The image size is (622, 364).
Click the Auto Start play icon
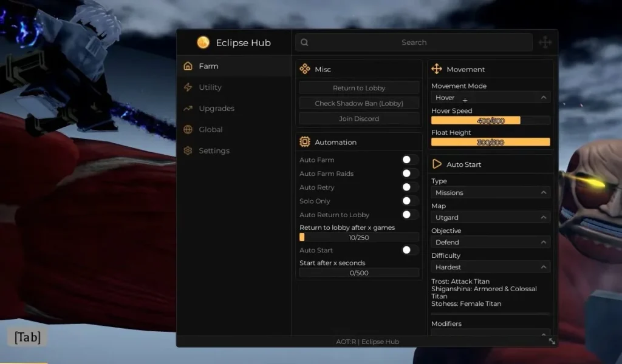[437, 164]
